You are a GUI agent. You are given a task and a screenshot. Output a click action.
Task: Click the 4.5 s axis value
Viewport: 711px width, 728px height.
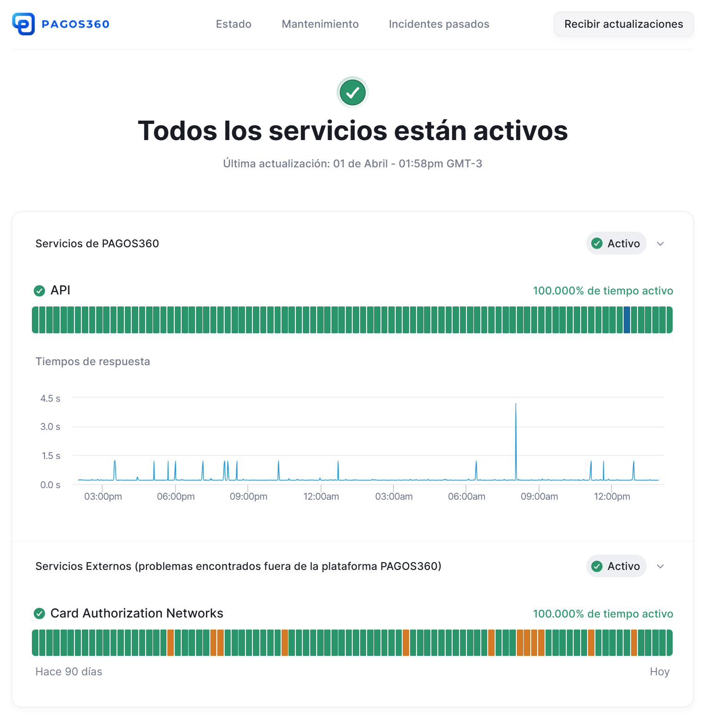(x=50, y=398)
